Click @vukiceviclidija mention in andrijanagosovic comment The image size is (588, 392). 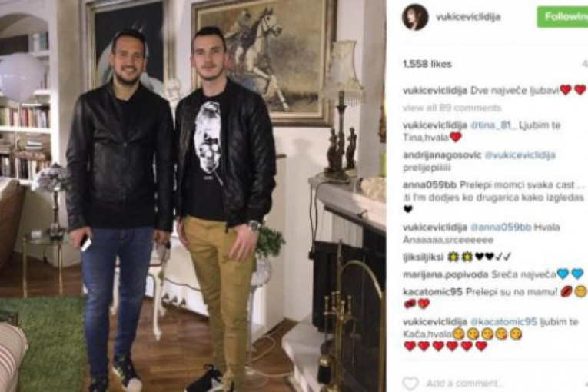point(520,155)
